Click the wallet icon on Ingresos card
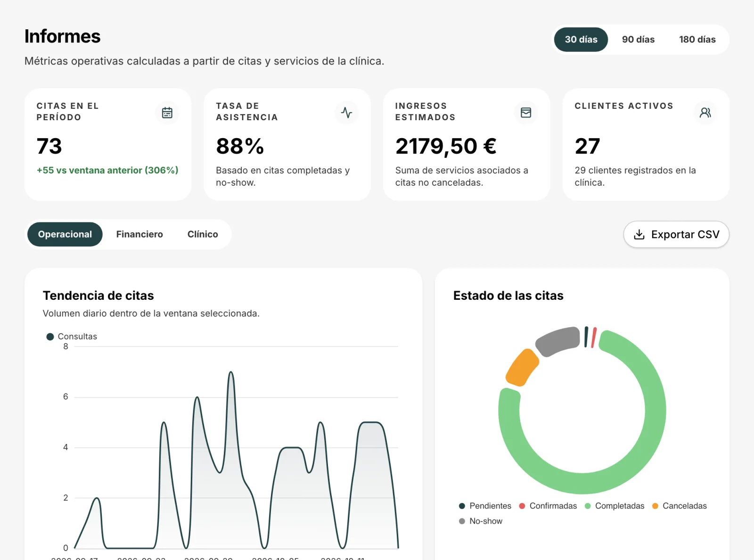This screenshot has width=754, height=560. (526, 113)
